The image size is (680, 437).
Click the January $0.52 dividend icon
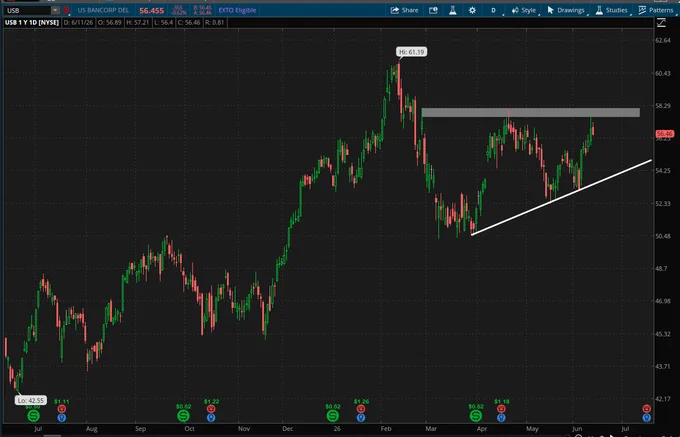coord(333,416)
